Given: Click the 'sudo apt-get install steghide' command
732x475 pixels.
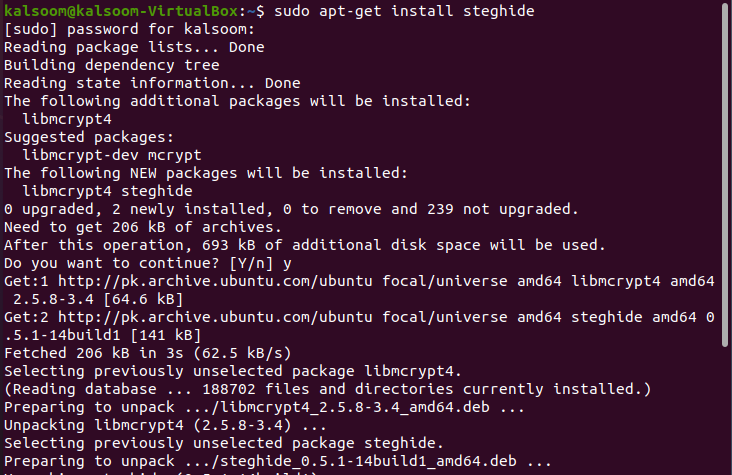Looking at the screenshot, I should [404, 11].
